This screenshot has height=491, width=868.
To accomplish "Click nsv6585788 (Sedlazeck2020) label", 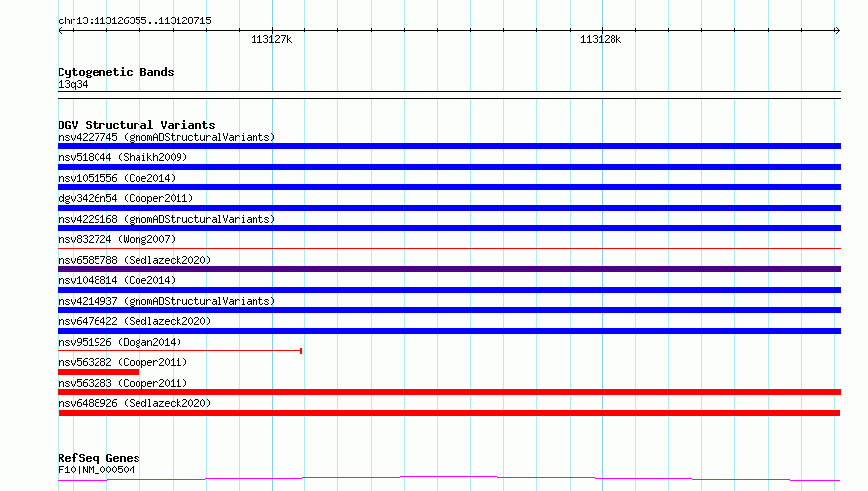I will (x=135, y=260).
